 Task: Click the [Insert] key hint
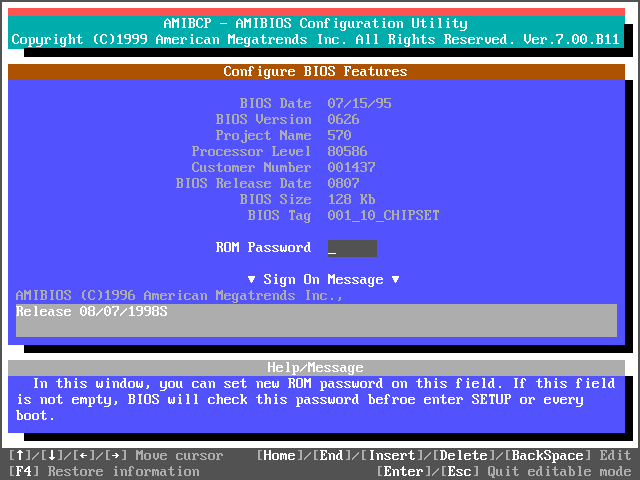click(x=391, y=456)
